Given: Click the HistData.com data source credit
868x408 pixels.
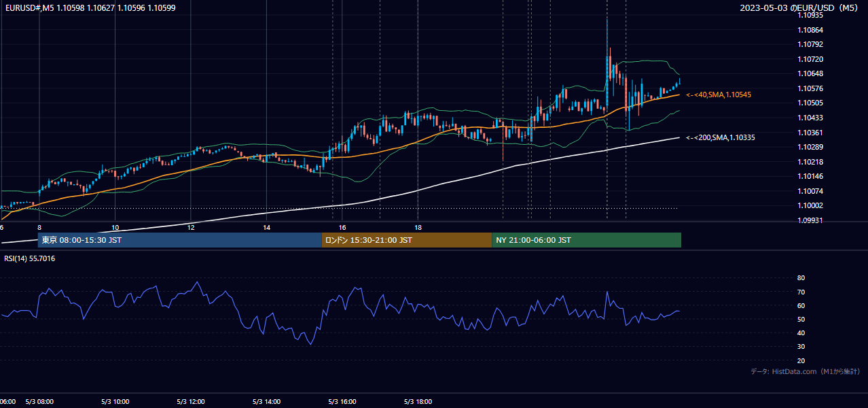Looking at the screenshot, I should coord(806,371).
